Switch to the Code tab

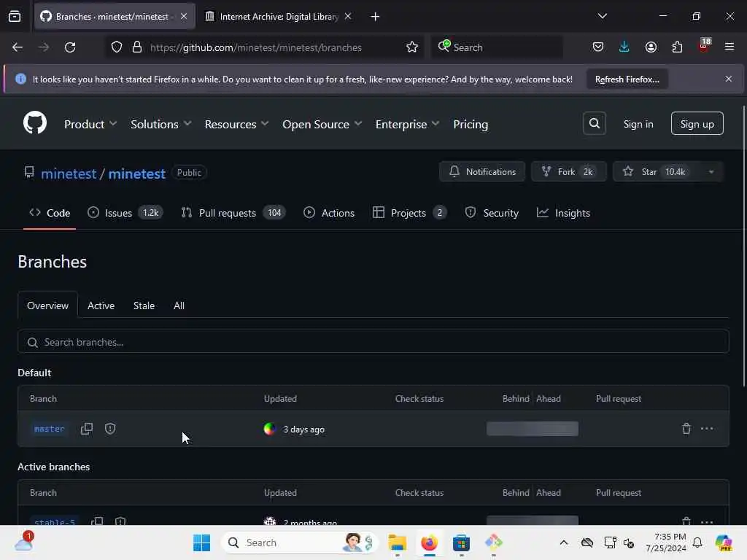click(50, 213)
